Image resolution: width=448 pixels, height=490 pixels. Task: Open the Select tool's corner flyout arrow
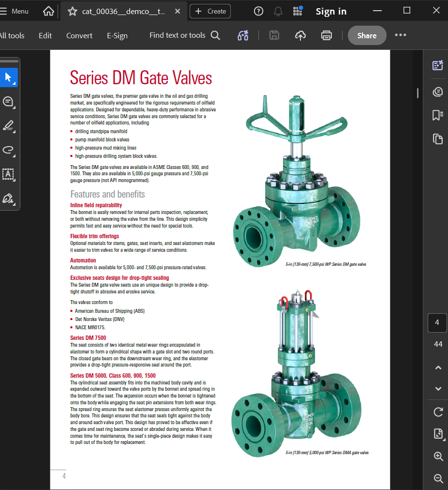point(14,83)
